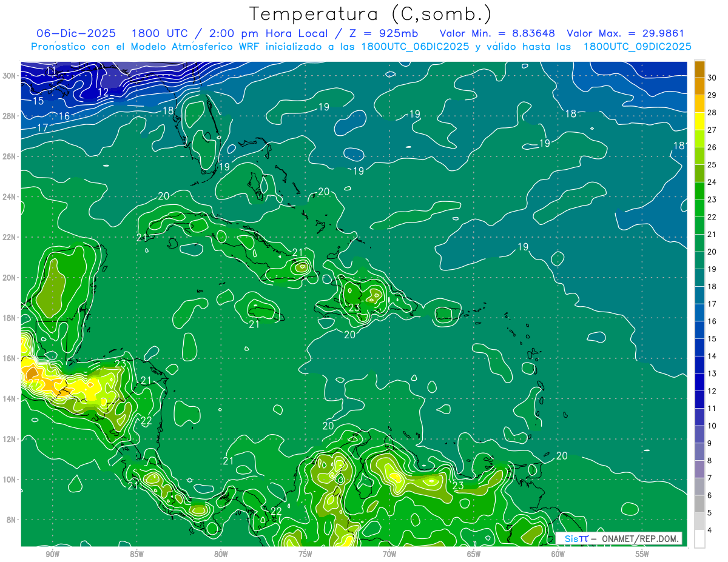Click the "15" contour label in northwest Gulf
Viewport: 728px width, 562px height.
(x=38, y=101)
